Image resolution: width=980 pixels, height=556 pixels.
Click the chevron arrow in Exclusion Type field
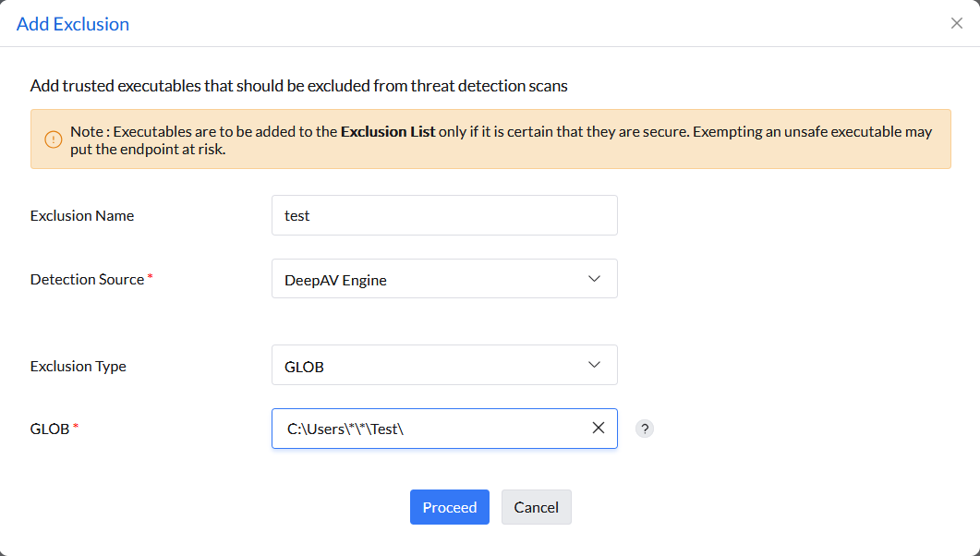(594, 366)
